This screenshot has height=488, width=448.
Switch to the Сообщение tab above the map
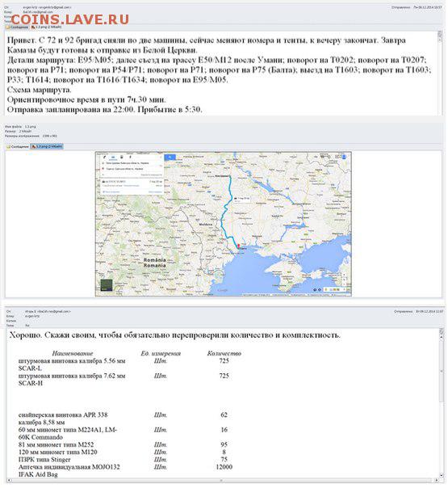coord(18,146)
